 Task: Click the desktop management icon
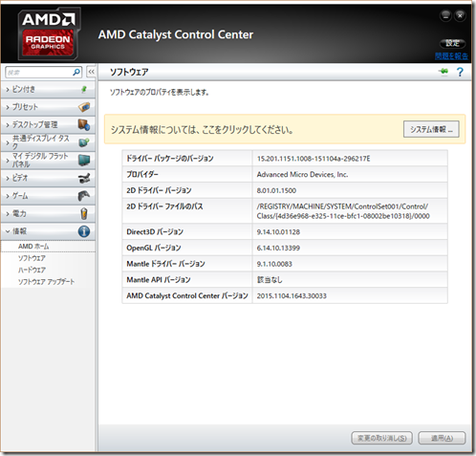point(84,124)
